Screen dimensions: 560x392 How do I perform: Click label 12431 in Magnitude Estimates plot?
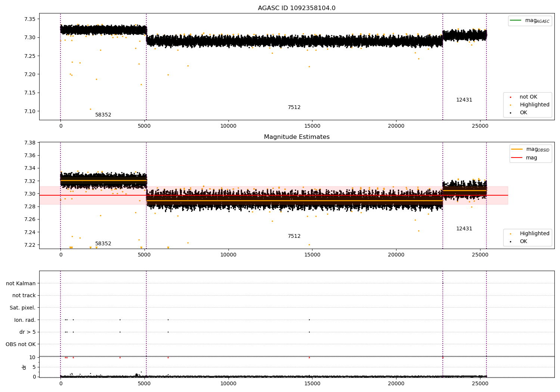pyautogui.click(x=464, y=229)
